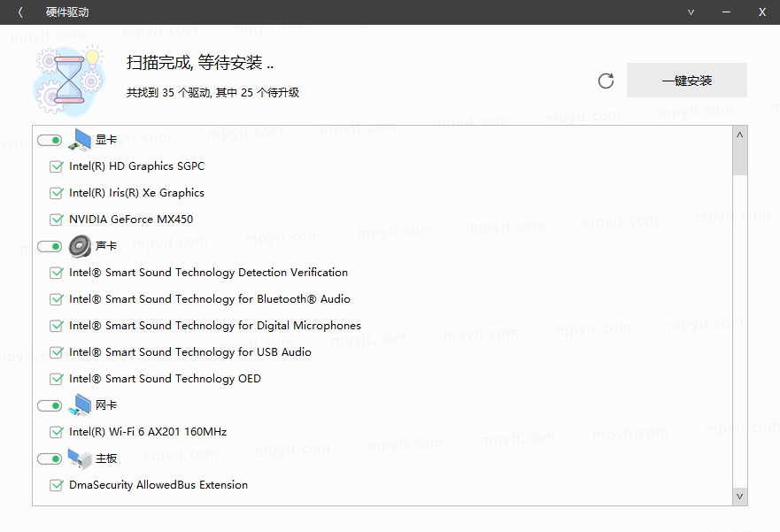Toggle the 显卡 category switch
The width and height of the screenshot is (780, 532).
coord(50,140)
